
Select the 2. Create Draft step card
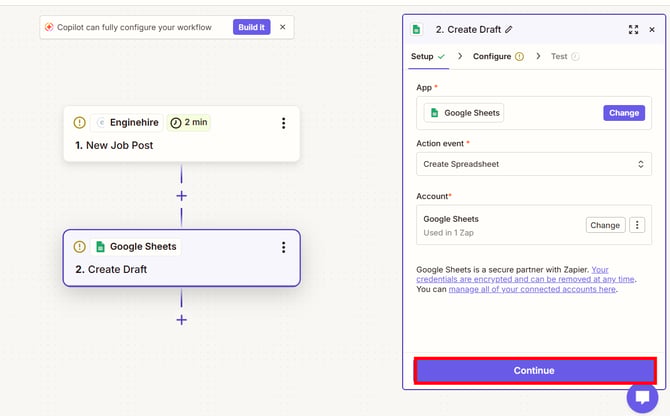tap(182, 258)
